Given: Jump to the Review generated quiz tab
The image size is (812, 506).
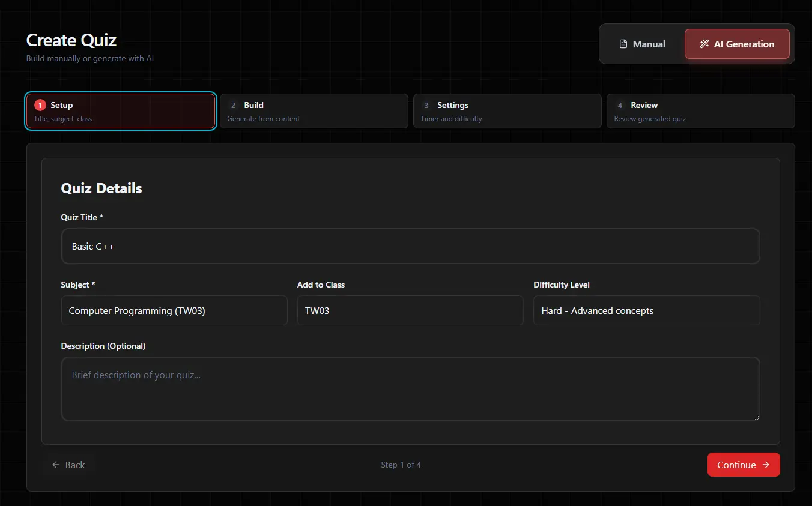Looking at the screenshot, I should pyautogui.click(x=700, y=111).
